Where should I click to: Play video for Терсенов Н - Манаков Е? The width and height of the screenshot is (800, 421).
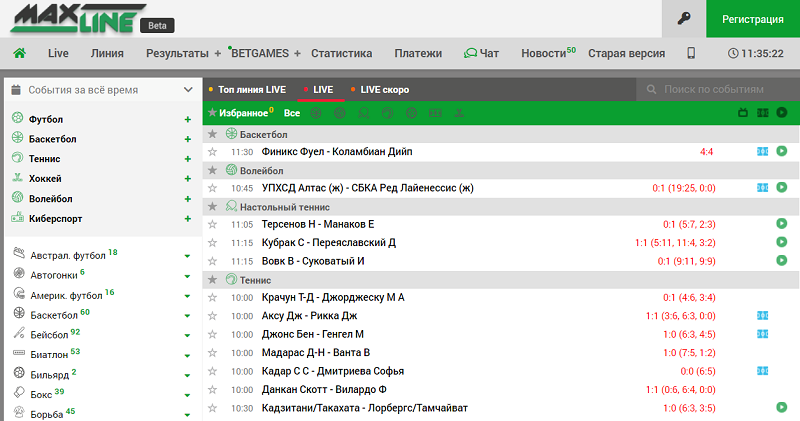[782, 224]
